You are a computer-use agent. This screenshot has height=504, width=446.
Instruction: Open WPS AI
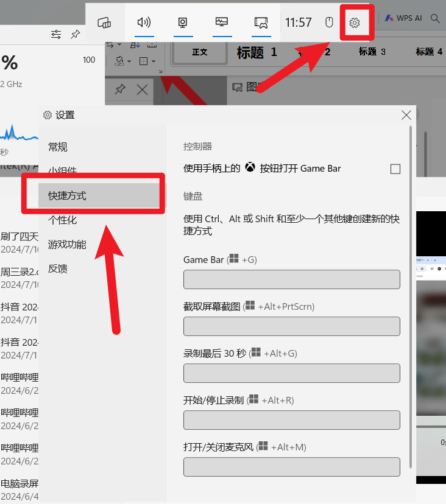403,18
